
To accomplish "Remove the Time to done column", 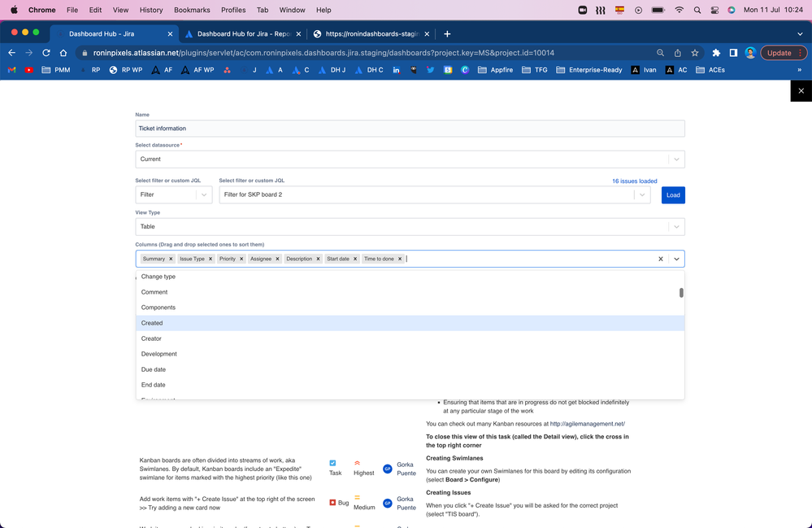I will 398,257.
